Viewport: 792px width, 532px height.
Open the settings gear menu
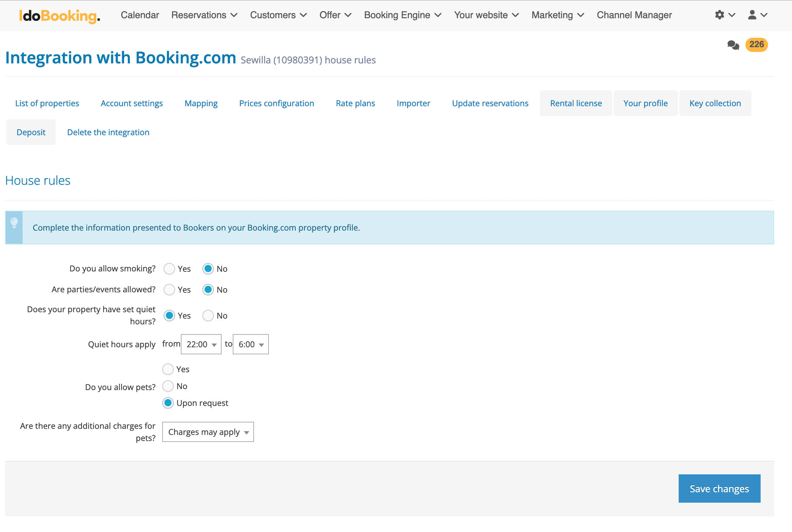720,15
